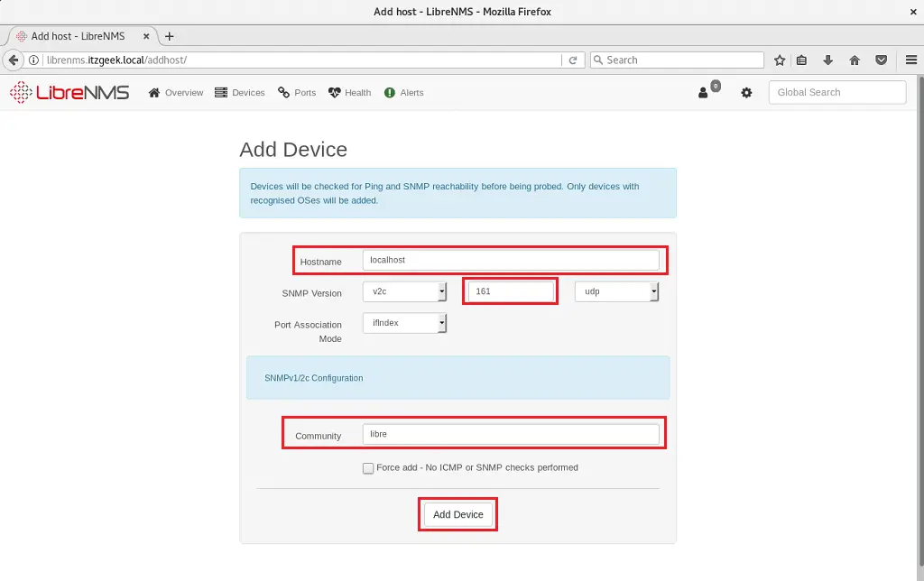The width and height of the screenshot is (924, 581).
Task: Click the Hostname input field
Action: [511, 260]
